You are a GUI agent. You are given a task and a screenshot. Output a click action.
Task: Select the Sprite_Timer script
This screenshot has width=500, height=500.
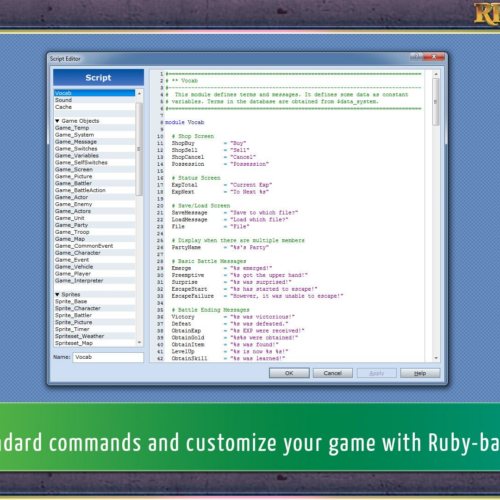coord(95,329)
